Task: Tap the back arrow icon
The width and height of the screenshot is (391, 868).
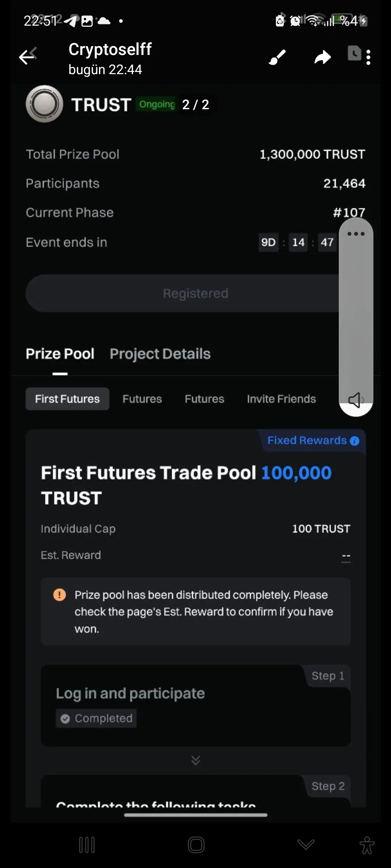Action: (x=28, y=56)
